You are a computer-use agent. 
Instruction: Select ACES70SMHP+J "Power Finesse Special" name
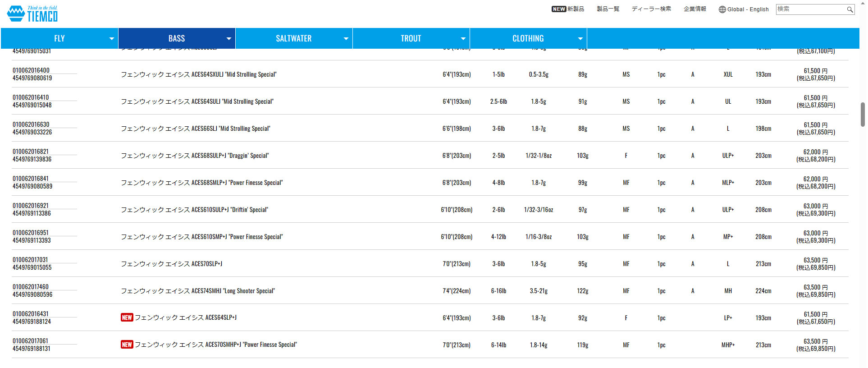pyautogui.click(x=216, y=345)
